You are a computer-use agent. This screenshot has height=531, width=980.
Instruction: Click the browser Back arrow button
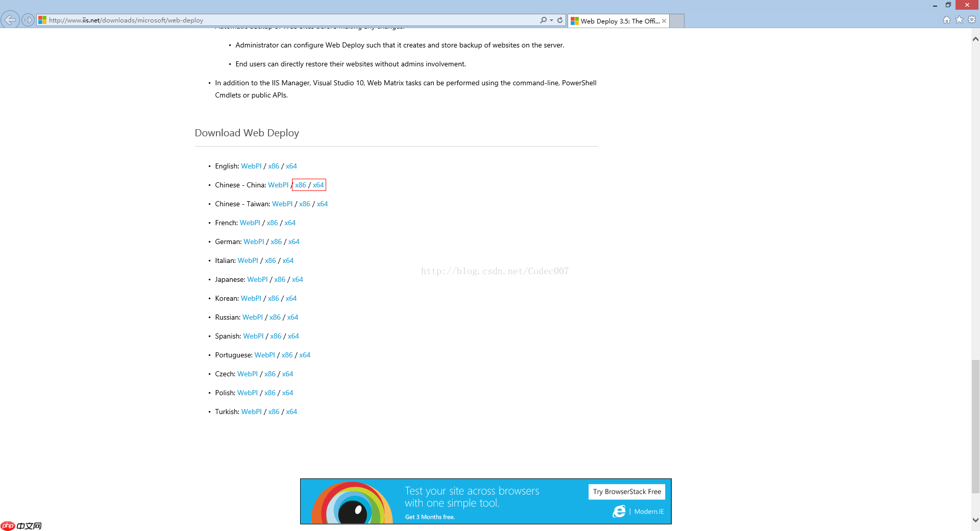(x=10, y=20)
